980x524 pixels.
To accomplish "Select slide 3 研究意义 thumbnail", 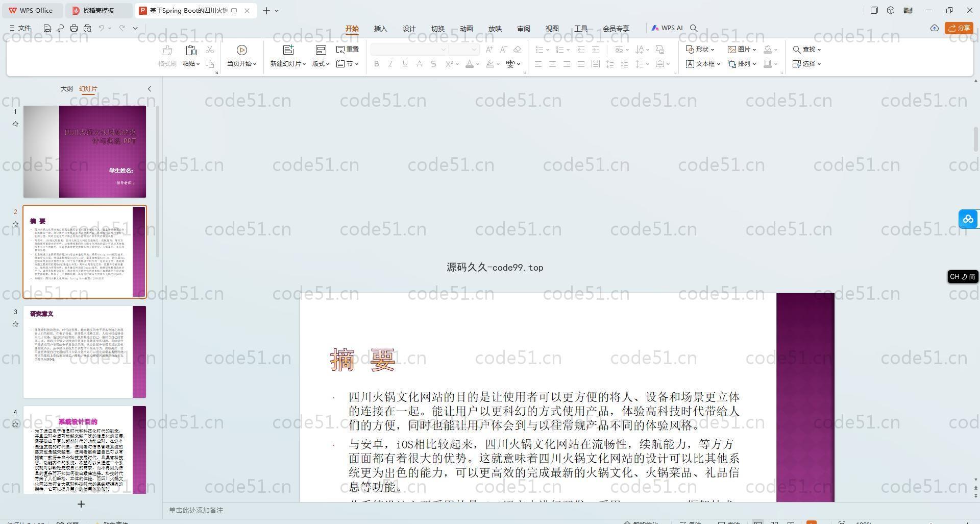I will click(x=85, y=352).
